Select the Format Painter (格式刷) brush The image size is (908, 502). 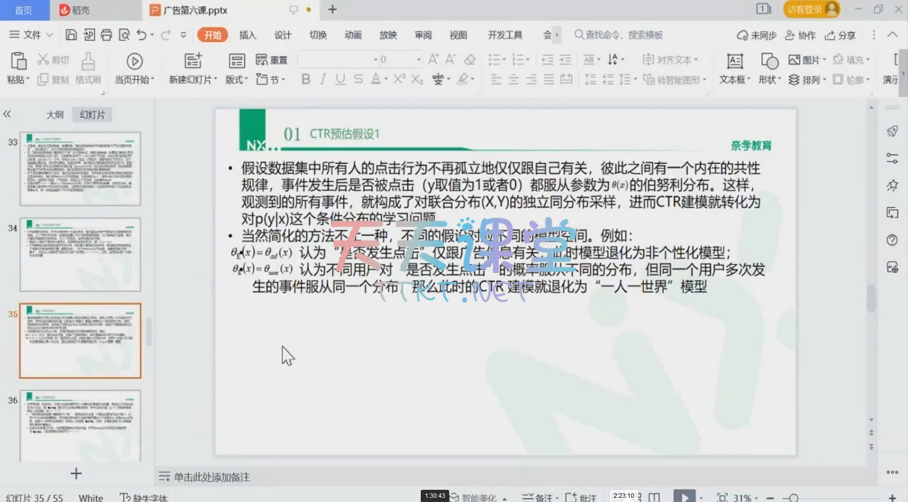(88, 68)
